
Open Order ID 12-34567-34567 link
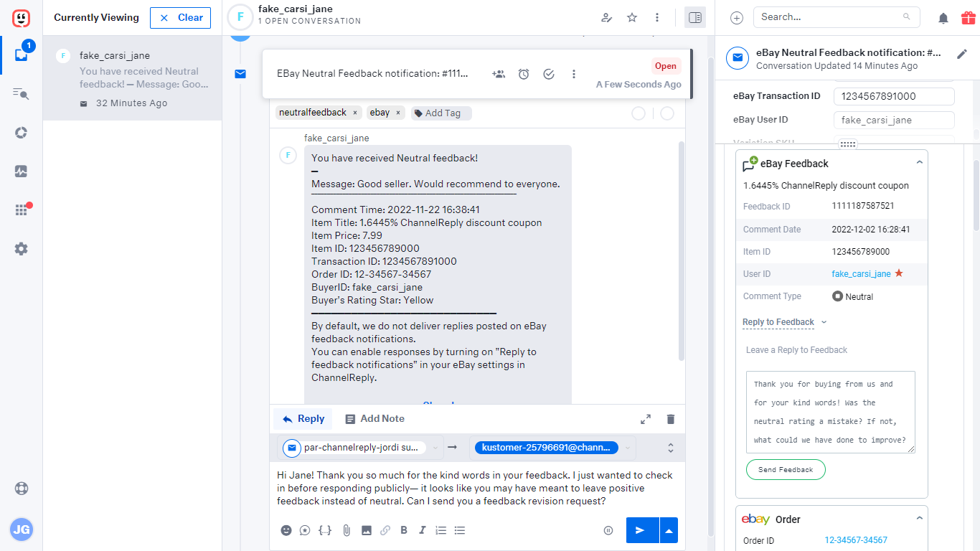click(x=856, y=540)
